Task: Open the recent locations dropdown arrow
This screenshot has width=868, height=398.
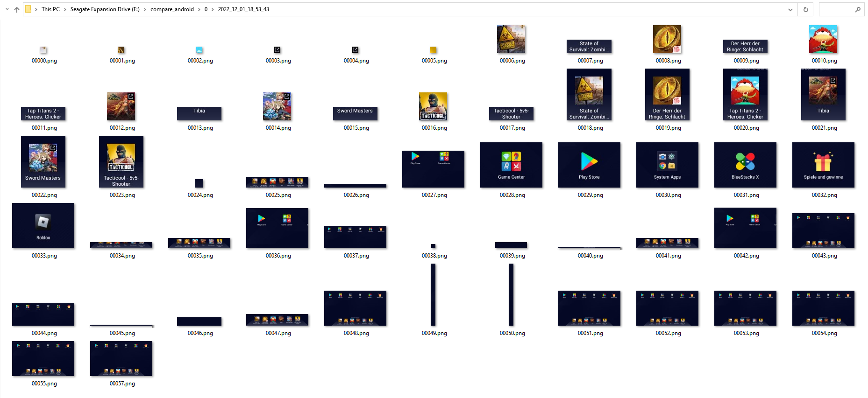Action: 7,9
